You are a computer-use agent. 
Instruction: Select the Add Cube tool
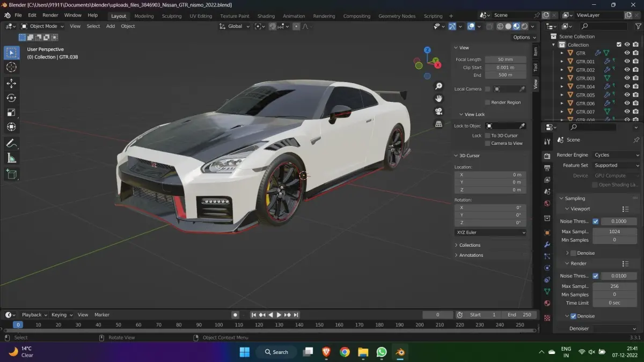pyautogui.click(x=12, y=174)
